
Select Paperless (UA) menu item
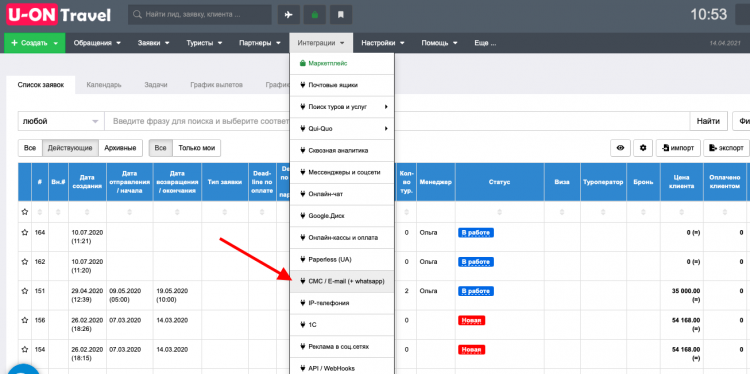(x=342, y=259)
